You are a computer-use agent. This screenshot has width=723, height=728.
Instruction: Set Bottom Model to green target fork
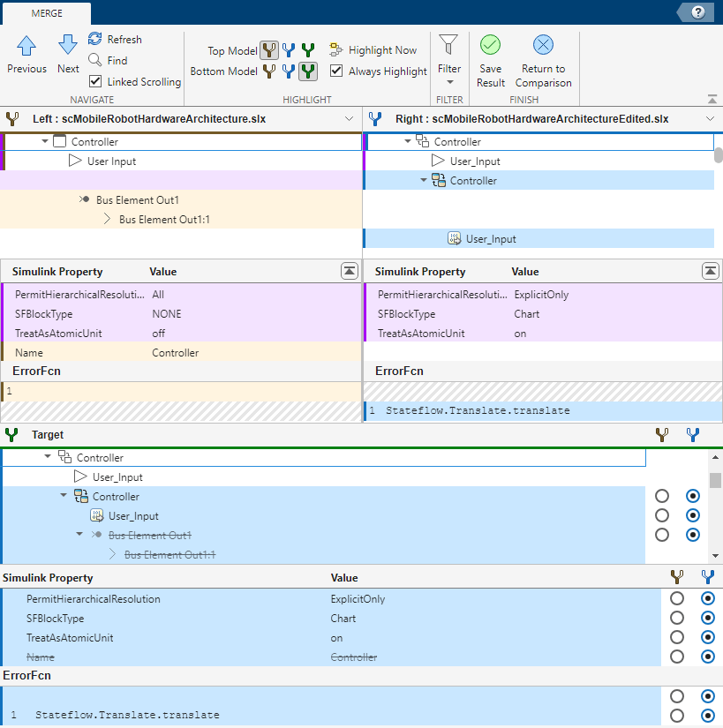click(308, 71)
